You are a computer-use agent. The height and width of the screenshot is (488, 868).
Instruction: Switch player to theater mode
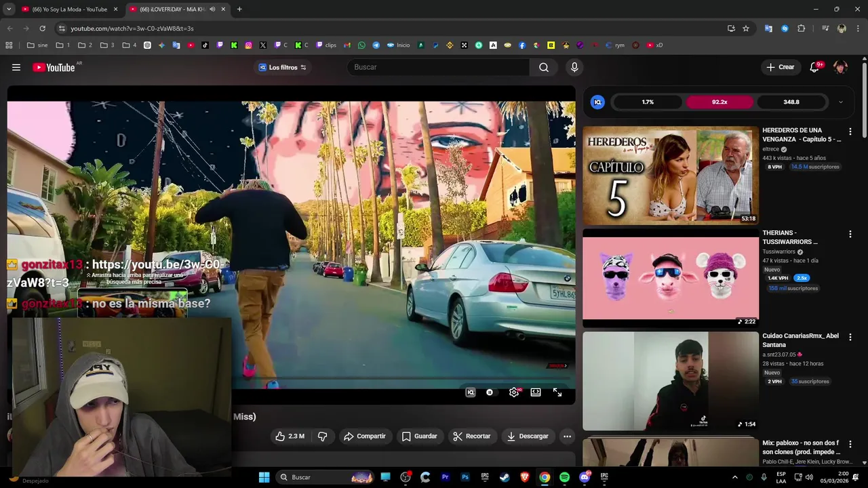click(536, 392)
